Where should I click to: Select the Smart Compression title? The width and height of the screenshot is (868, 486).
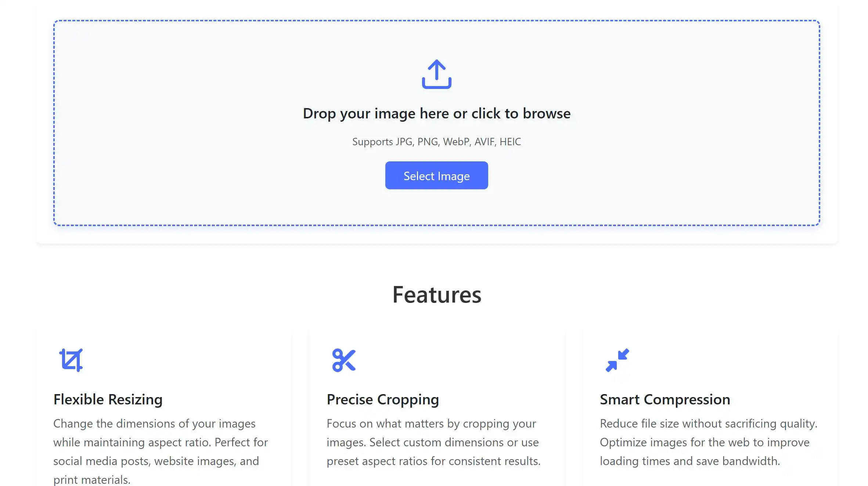pyautogui.click(x=665, y=400)
